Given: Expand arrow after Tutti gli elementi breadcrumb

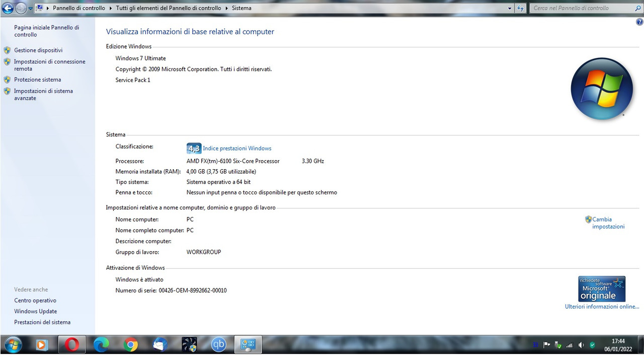Looking at the screenshot, I should 226,8.
